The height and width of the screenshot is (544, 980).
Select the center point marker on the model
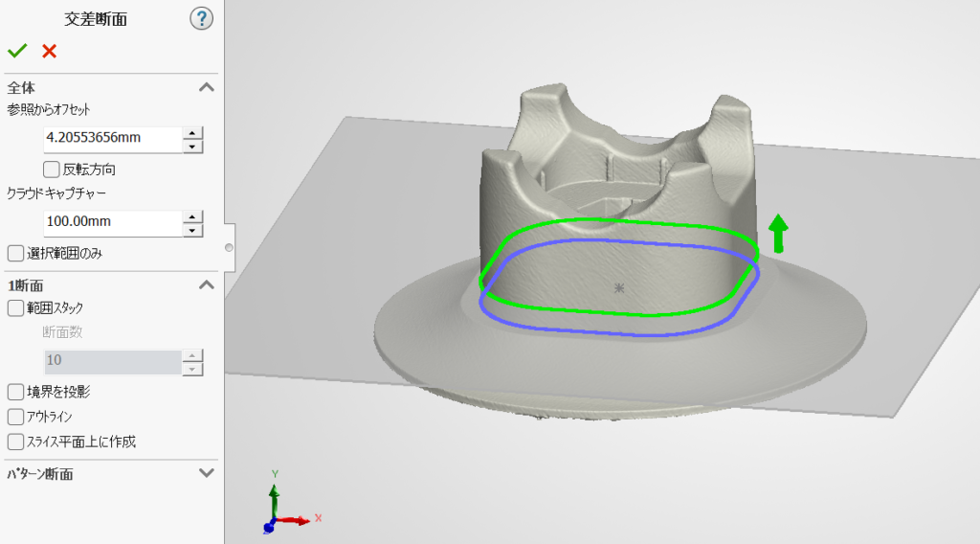coord(618,287)
